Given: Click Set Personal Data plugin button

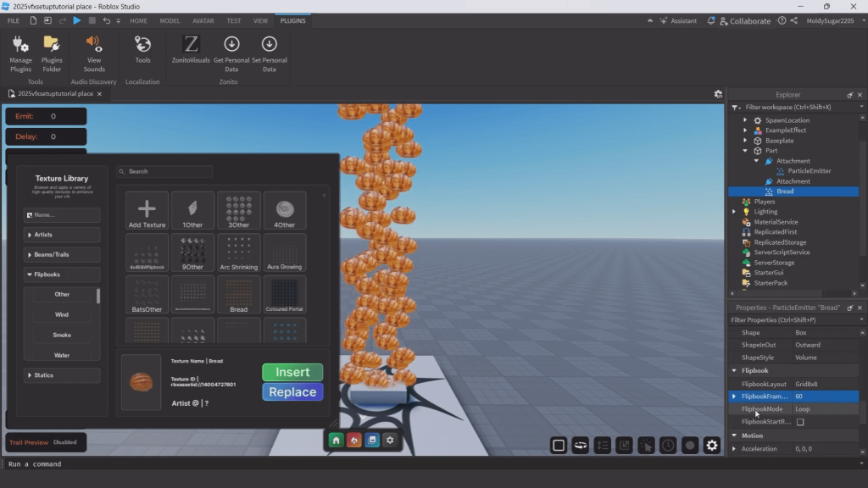Looking at the screenshot, I should click(x=269, y=53).
